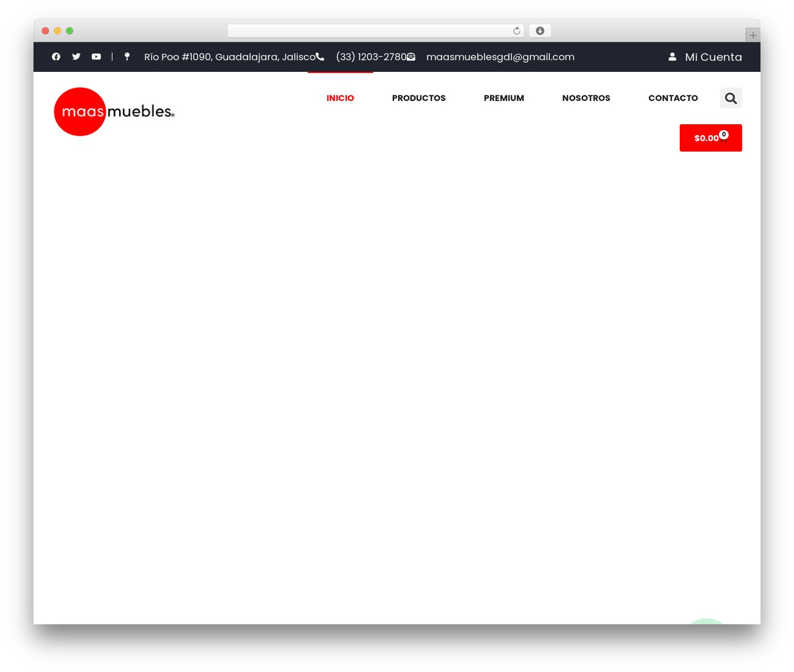Minimize the browser window
The height and width of the screenshot is (672, 794).
[58, 31]
